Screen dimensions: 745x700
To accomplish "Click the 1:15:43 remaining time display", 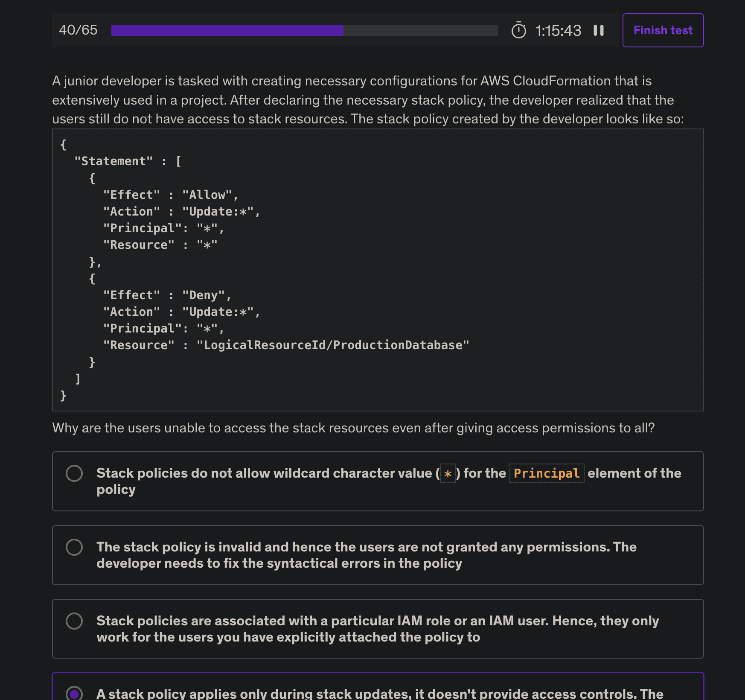I will click(x=558, y=31).
